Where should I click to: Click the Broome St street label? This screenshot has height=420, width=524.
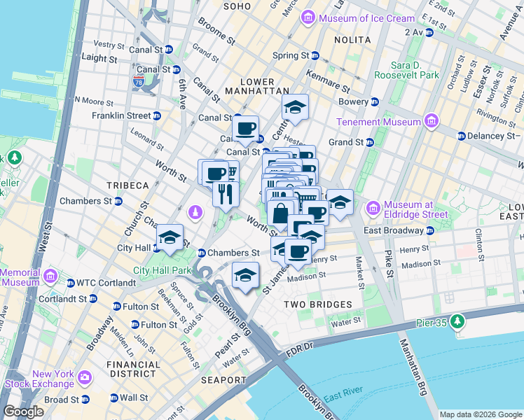coord(216,31)
